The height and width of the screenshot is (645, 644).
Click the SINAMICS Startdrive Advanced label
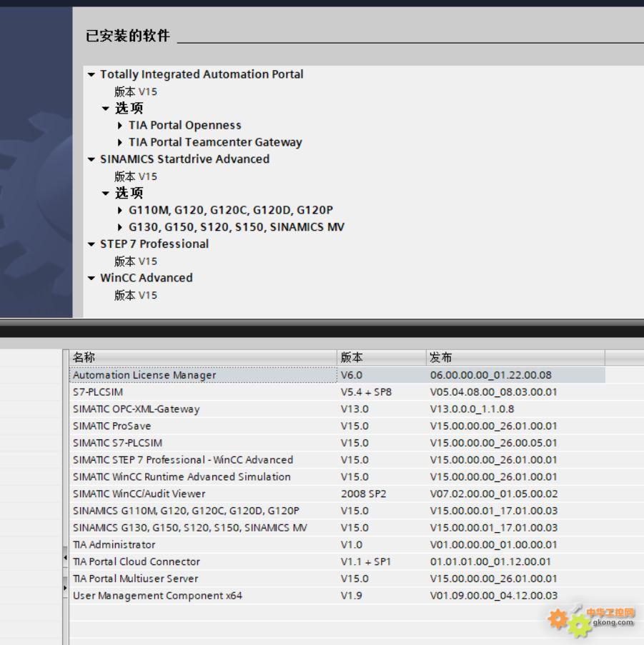tap(184, 159)
